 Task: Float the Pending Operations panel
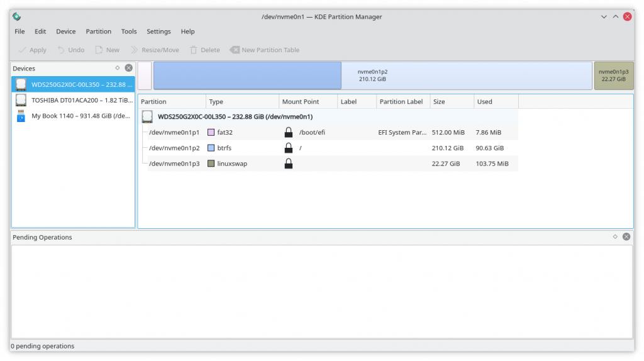click(615, 237)
